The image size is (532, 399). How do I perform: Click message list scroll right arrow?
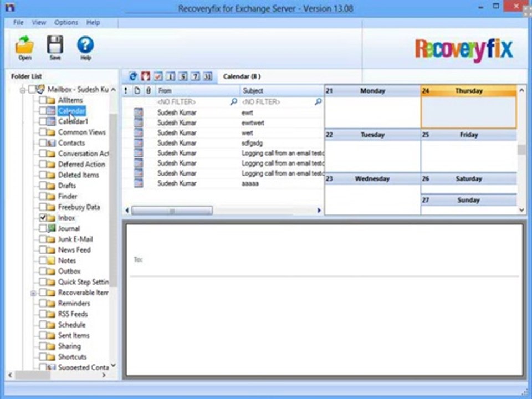pos(319,211)
